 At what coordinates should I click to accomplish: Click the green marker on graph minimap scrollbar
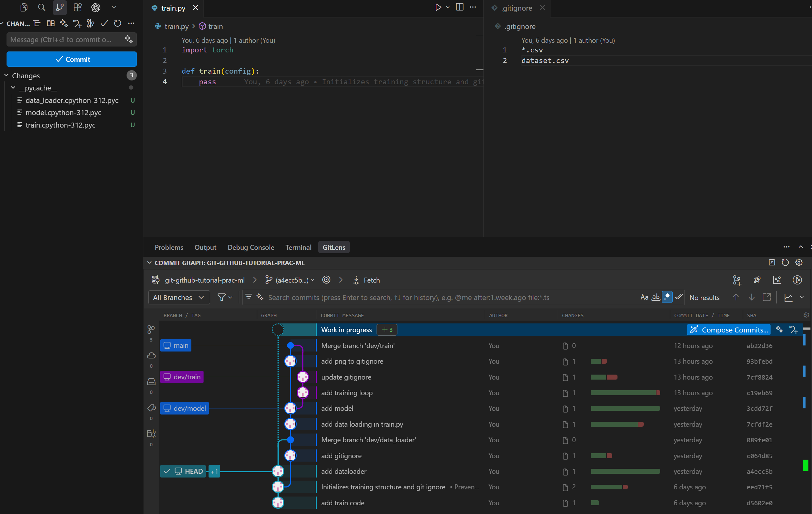[805, 465]
